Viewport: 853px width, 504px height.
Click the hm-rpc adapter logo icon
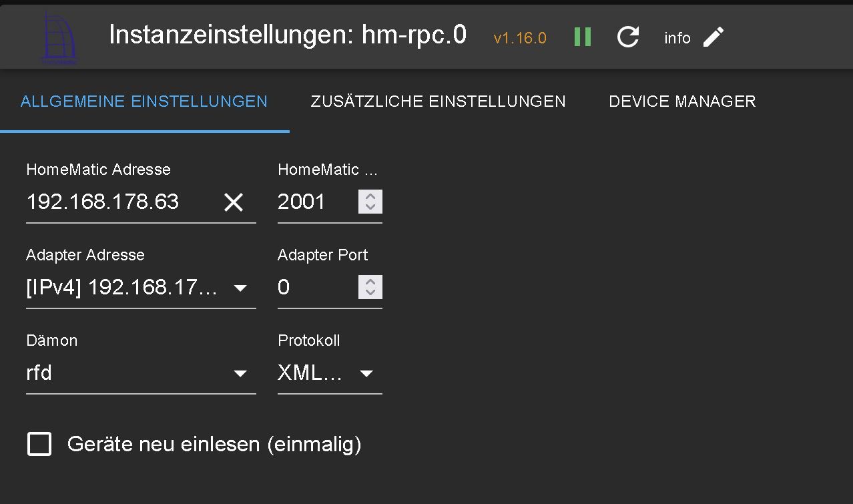pos(59,37)
